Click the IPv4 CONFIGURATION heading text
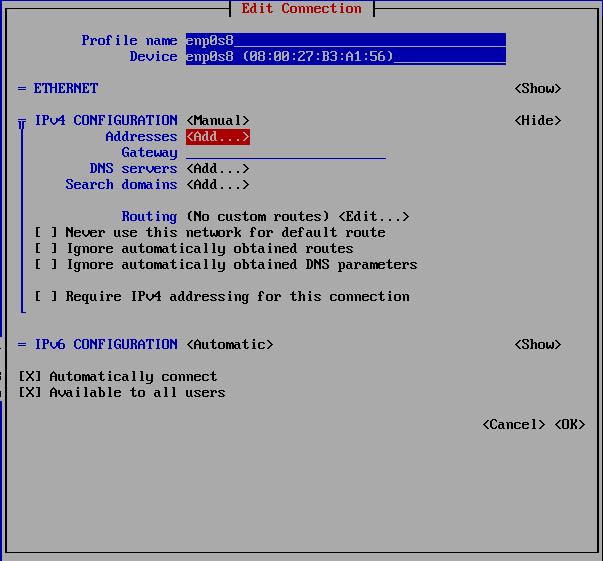This screenshot has width=603, height=561. [106, 120]
